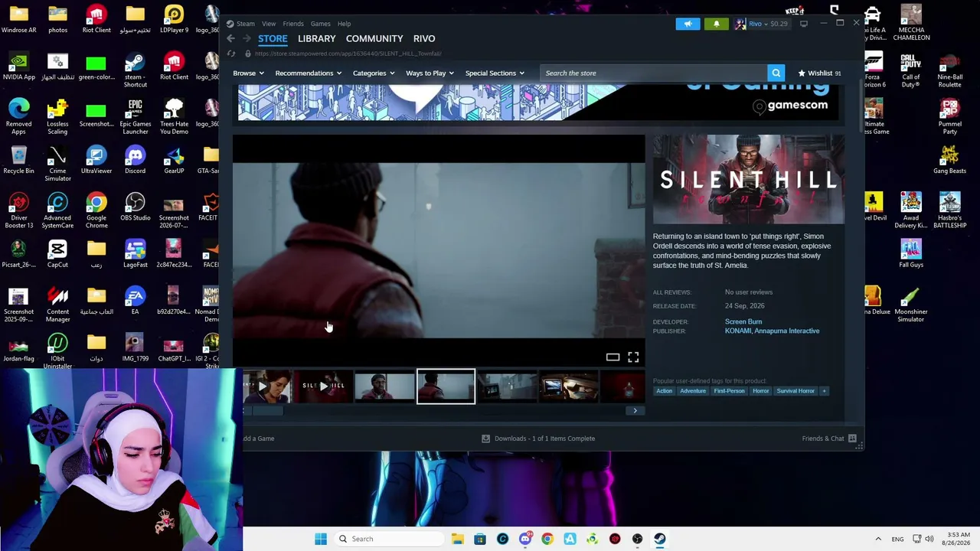Click the Adventure tag
The image size is (980, 551).
point(693,391)
